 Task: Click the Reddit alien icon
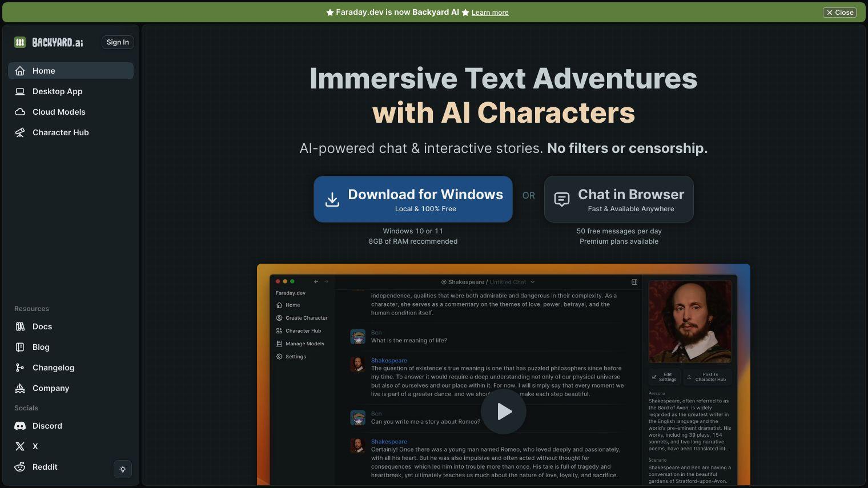(20, 467)
